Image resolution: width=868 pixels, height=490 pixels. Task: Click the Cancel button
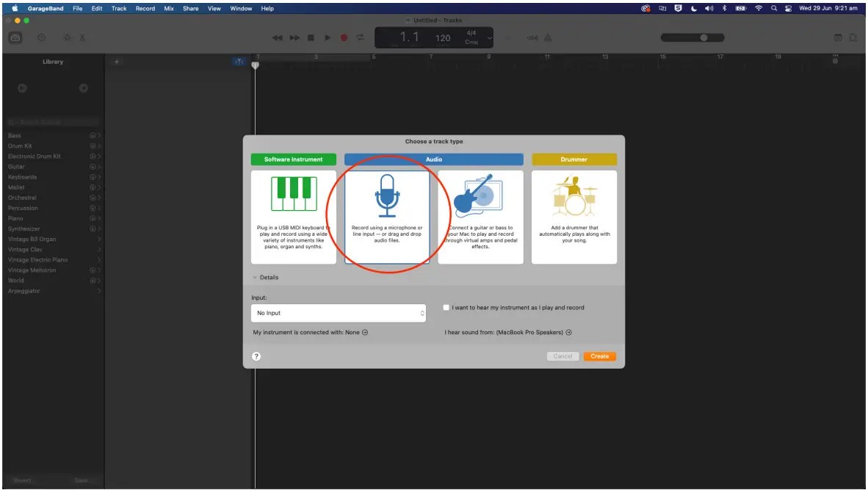point(563,356)
